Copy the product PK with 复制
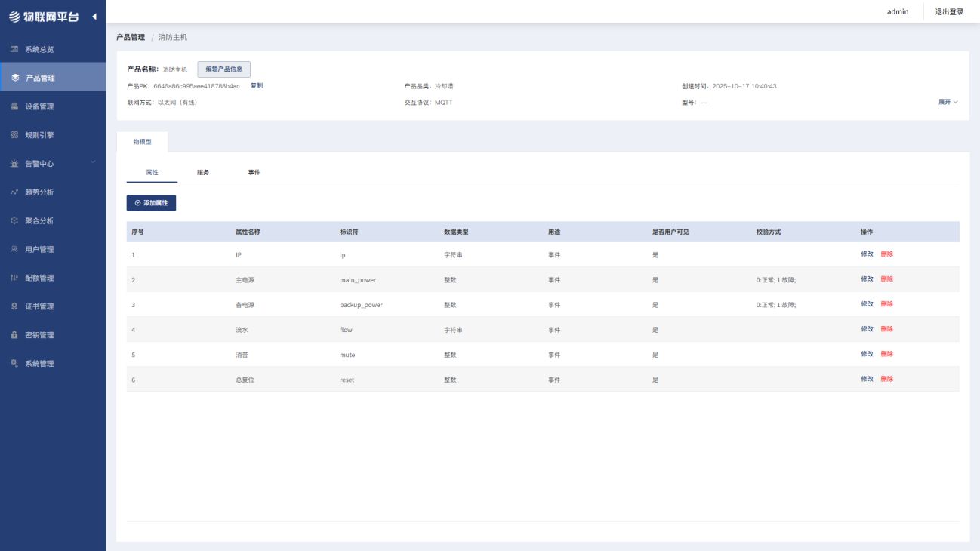The width and height of the screenshot is (980, 551). tap(257, 86)
